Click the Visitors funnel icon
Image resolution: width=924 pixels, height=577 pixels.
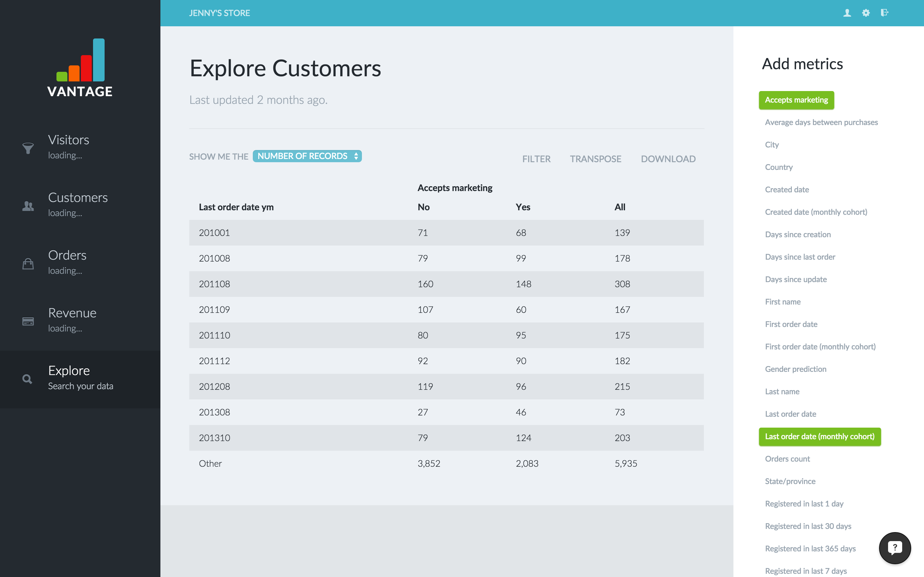point(28,148)
